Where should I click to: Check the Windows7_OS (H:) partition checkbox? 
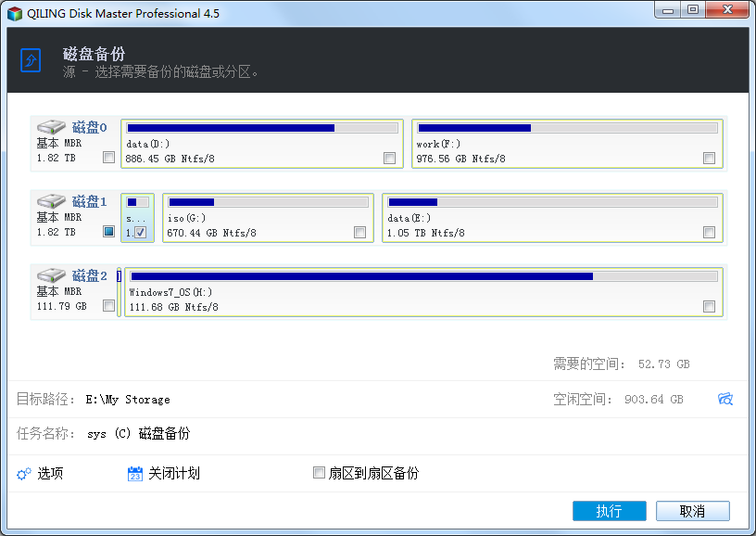[x=710, y=306]
